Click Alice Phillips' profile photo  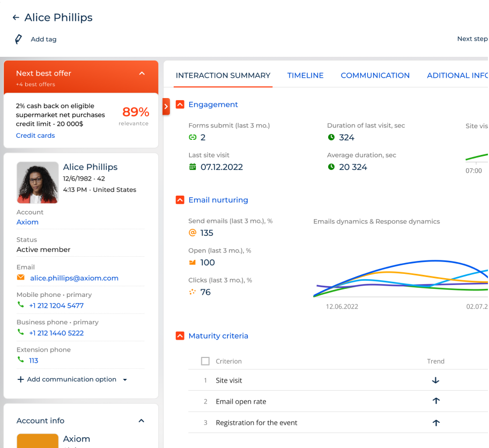coord(37,182)
